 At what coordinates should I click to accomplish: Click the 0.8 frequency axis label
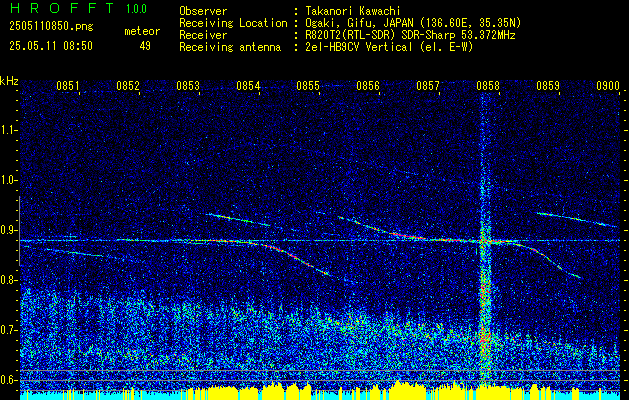click(x=8, y=280)
